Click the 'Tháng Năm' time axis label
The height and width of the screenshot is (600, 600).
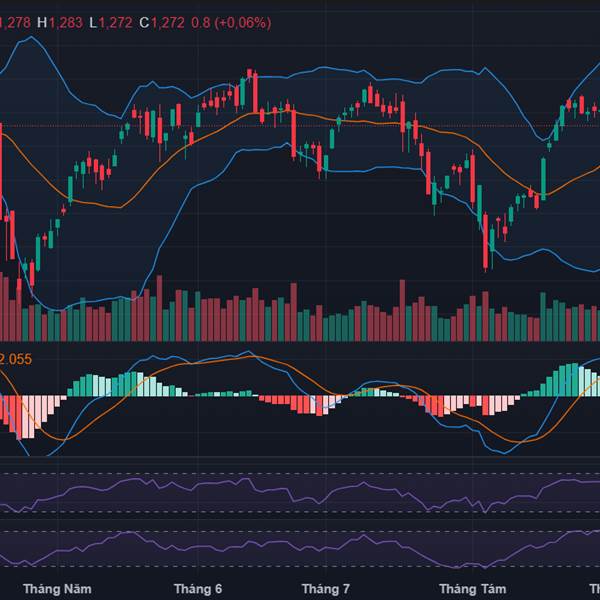(x=57, y=589)
